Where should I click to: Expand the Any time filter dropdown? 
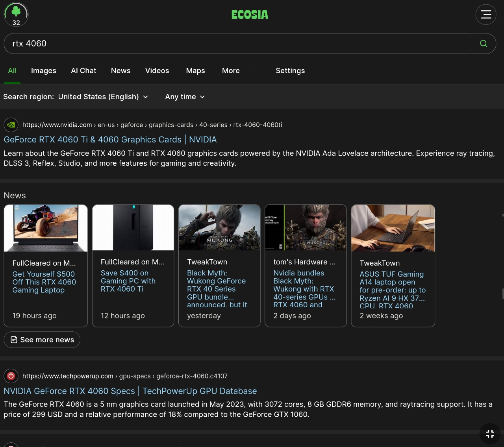(185, 97)
